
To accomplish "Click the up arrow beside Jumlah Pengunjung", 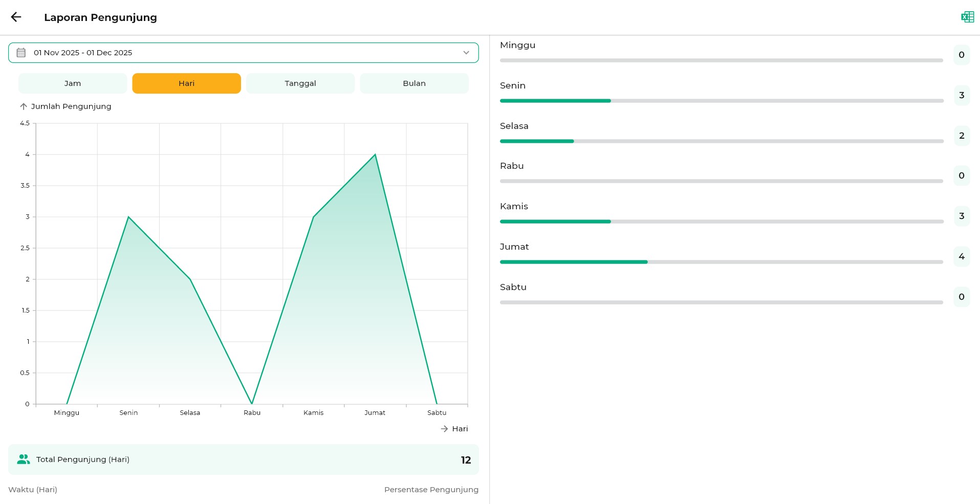I will click(x=24, y=106).
